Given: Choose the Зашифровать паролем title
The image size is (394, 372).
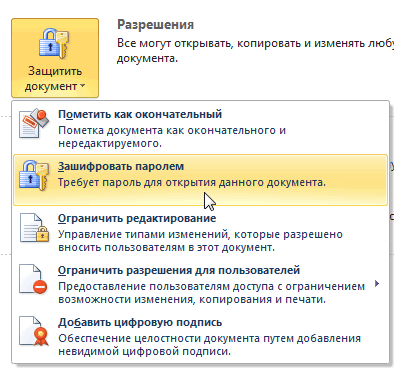Looking at the screenshot, I should pyautogui.click(x=121, y=166).
